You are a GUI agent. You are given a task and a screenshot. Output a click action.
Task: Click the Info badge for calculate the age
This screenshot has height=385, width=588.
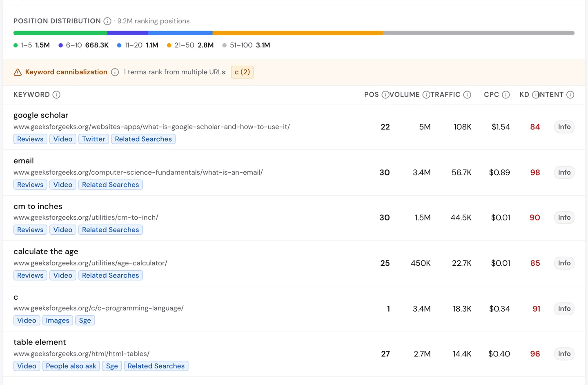tap(564, 263)
